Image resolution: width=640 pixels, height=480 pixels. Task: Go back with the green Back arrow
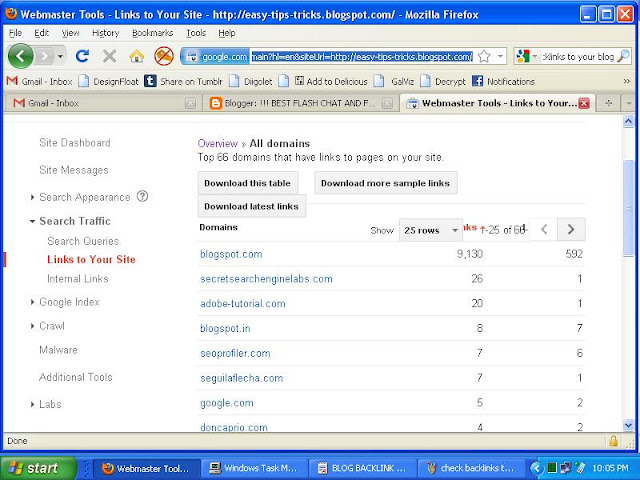click(20, 56)
